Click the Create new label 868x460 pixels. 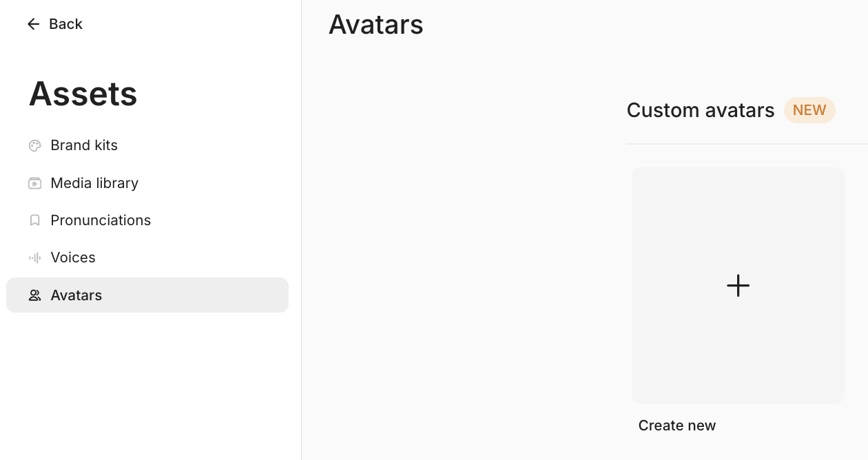pyautogui.click(x=677, y=426)
